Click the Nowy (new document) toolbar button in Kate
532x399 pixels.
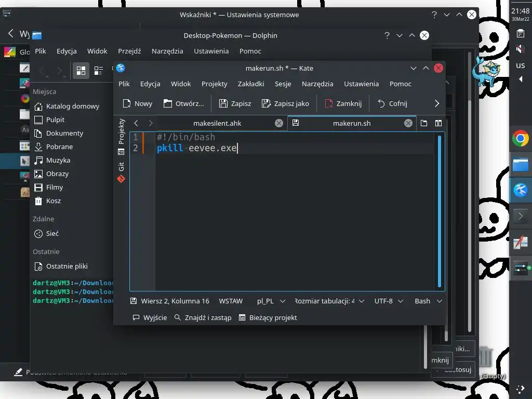[x=137, y=103]
